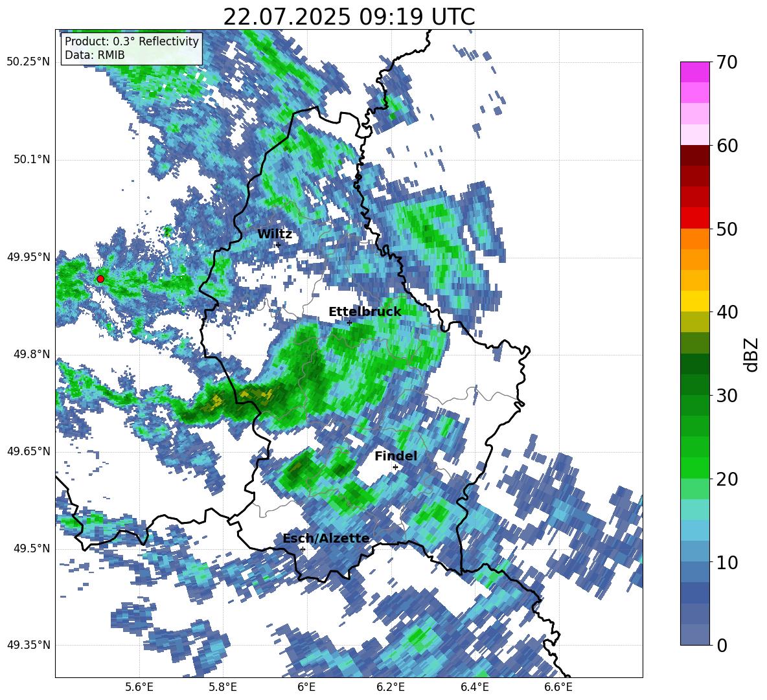Image resolution: width=767 pixels, height=700 pixels.
Task: Click the Findel city cross marker
Action: click(x=395, y=468)
